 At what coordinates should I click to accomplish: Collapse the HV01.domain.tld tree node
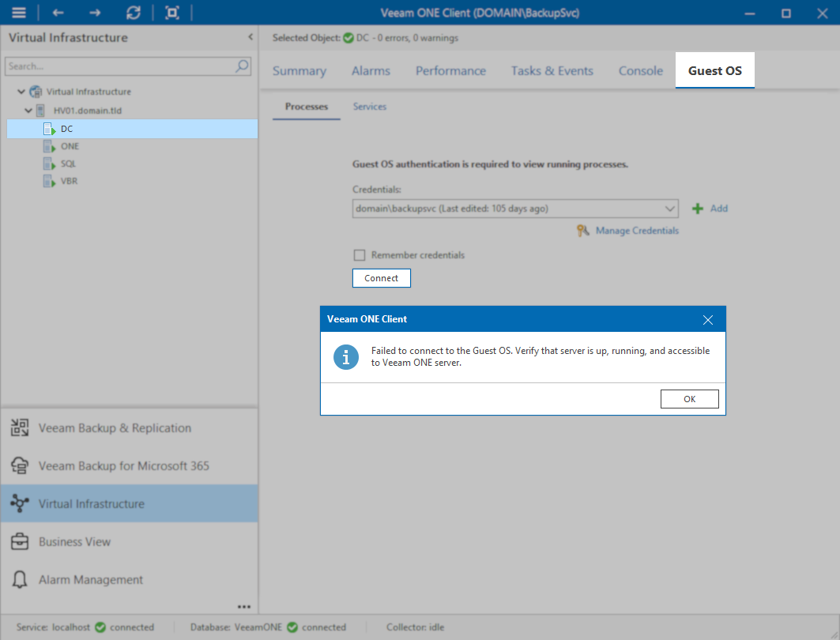pyautogui.click(x=28, y=111)
